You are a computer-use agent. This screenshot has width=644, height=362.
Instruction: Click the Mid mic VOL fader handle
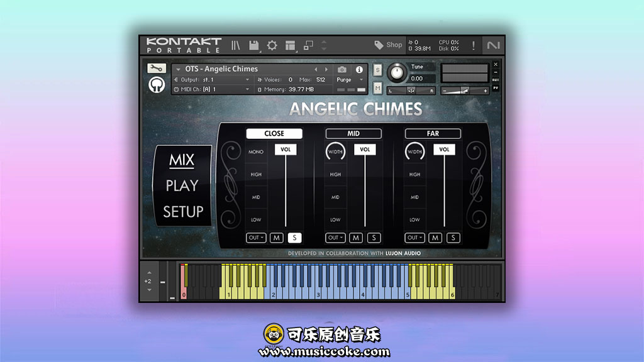pos(365,150)
